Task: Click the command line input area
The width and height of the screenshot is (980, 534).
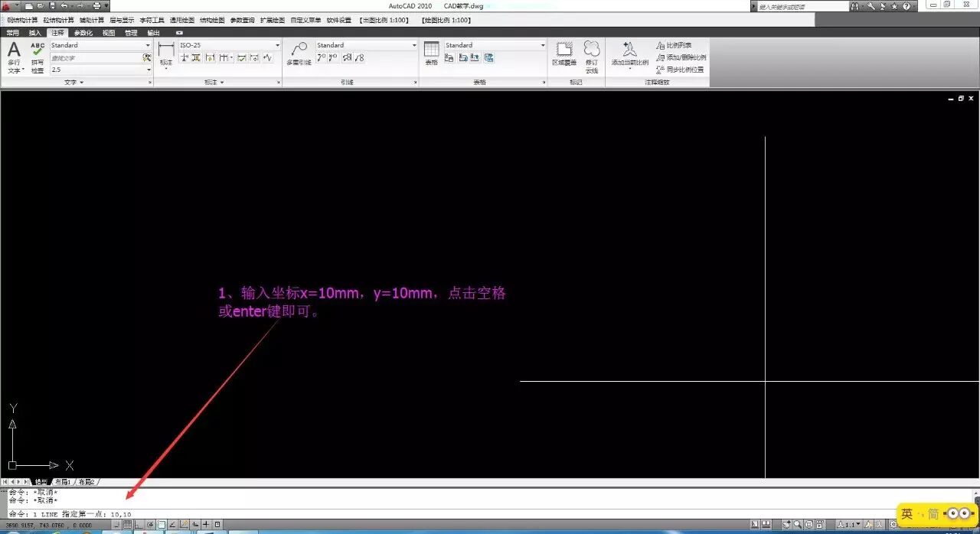Action: pos(490,514)
